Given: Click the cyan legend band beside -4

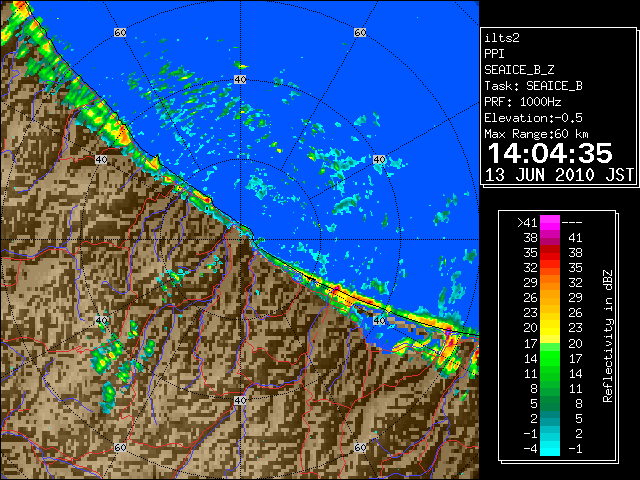Looking at the screenshot, I should 549,449.
